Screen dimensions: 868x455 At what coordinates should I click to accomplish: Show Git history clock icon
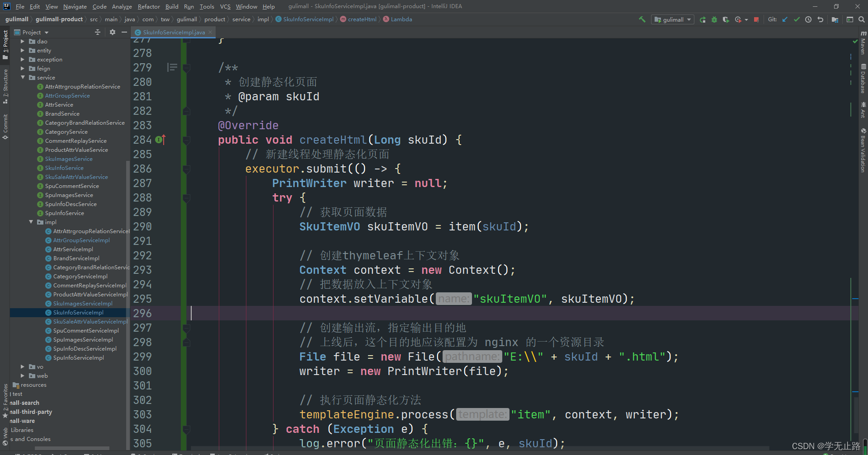point(808,19)
